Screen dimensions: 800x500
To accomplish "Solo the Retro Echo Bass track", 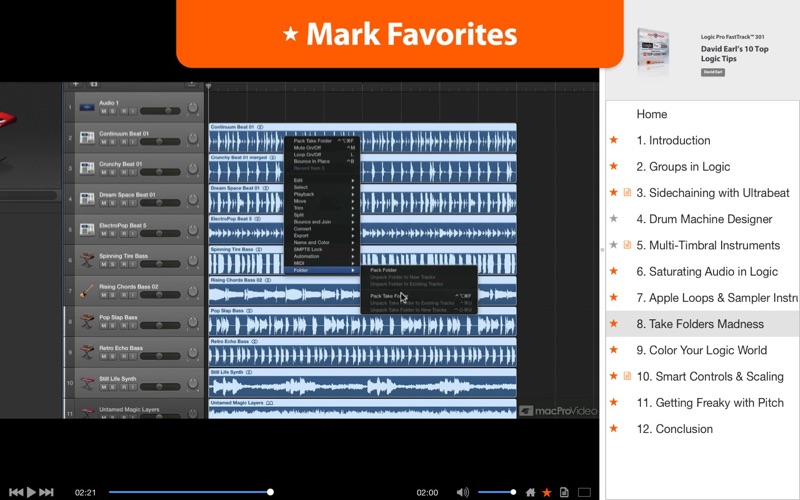I will coord(113,356).
